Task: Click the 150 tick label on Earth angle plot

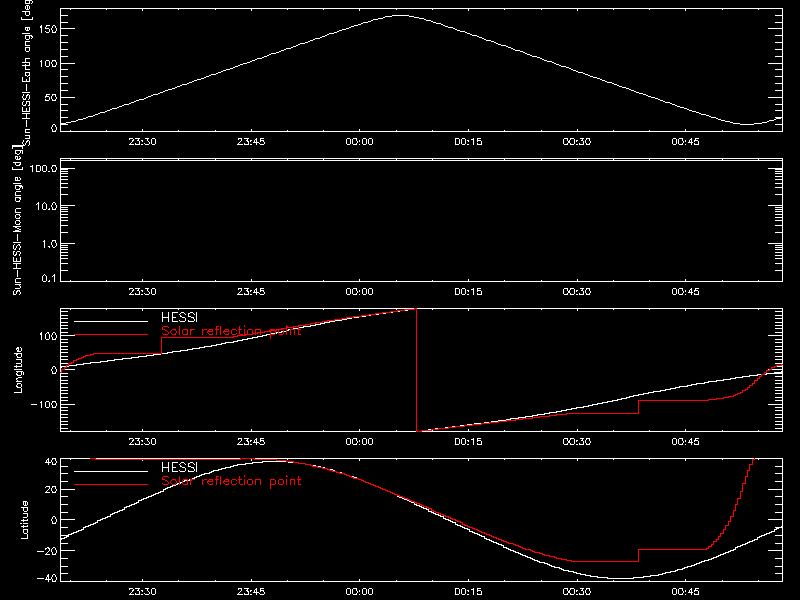Action: coord(48,29)
